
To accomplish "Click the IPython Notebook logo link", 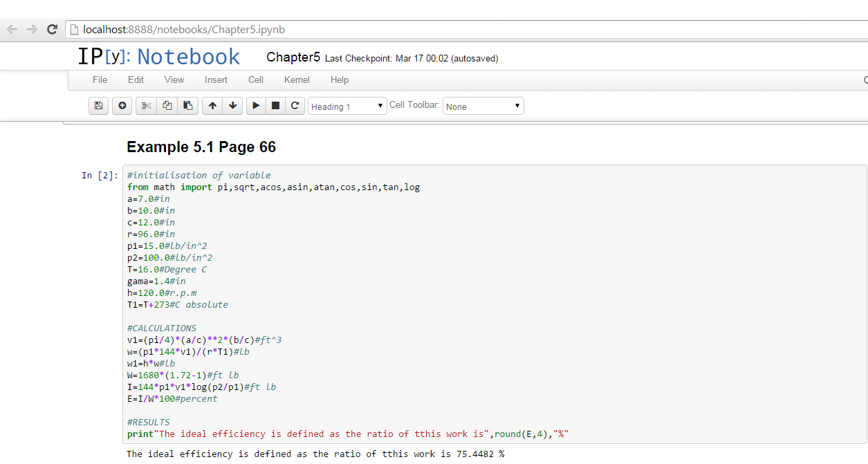I will click(158, 57).
